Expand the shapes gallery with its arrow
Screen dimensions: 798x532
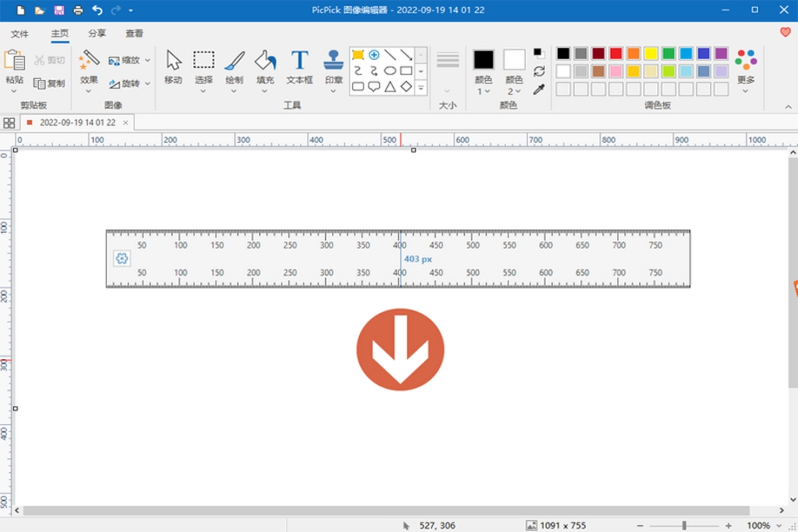(421, 86)
